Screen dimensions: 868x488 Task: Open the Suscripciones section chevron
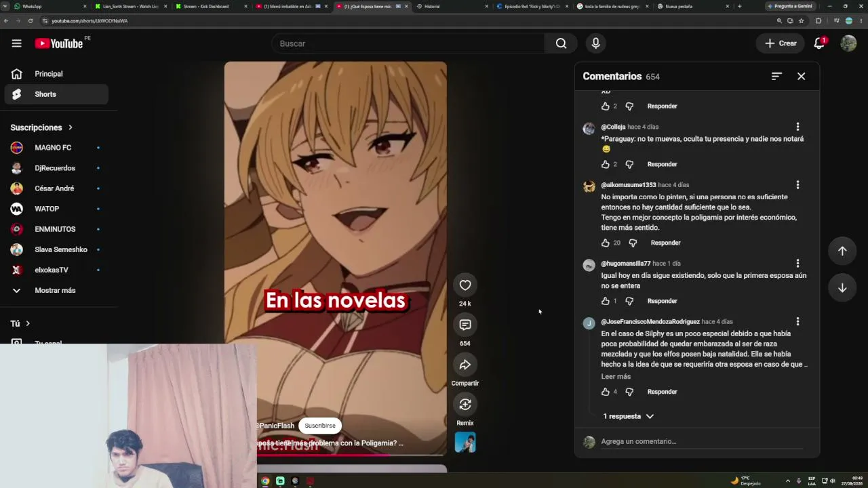(x=70, y=127)
